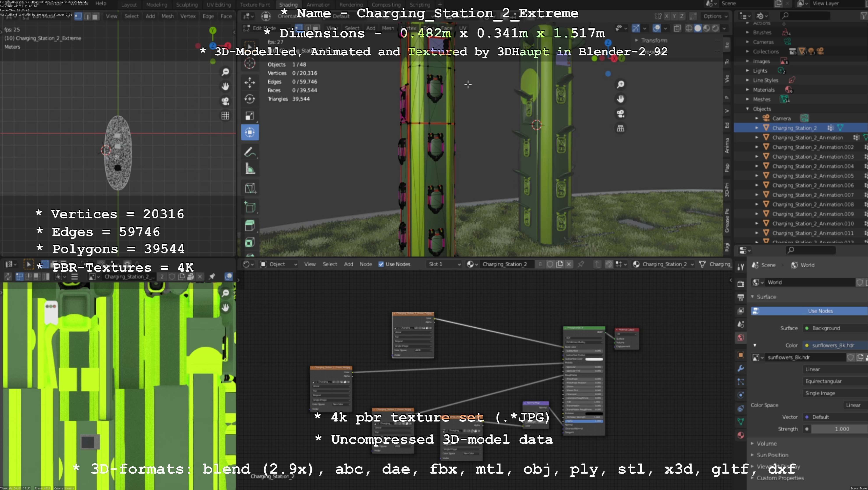Screen dimensions: 868x490
Task: Expand the Custom Properties panel
Action: (780, 478)
